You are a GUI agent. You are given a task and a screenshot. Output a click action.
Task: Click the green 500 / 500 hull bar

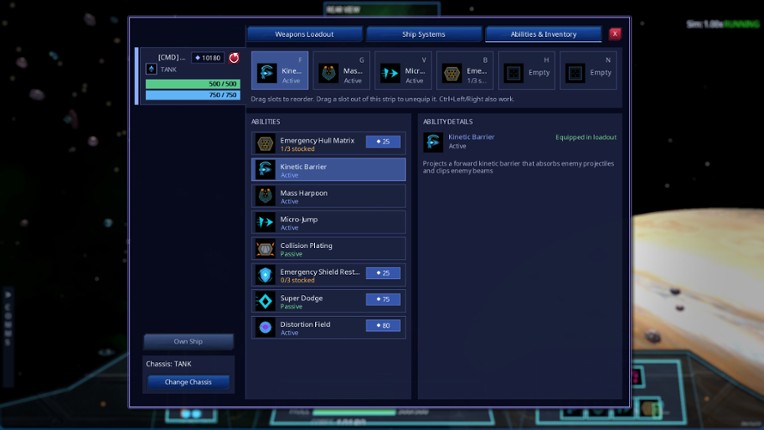(x=193, y=84)
